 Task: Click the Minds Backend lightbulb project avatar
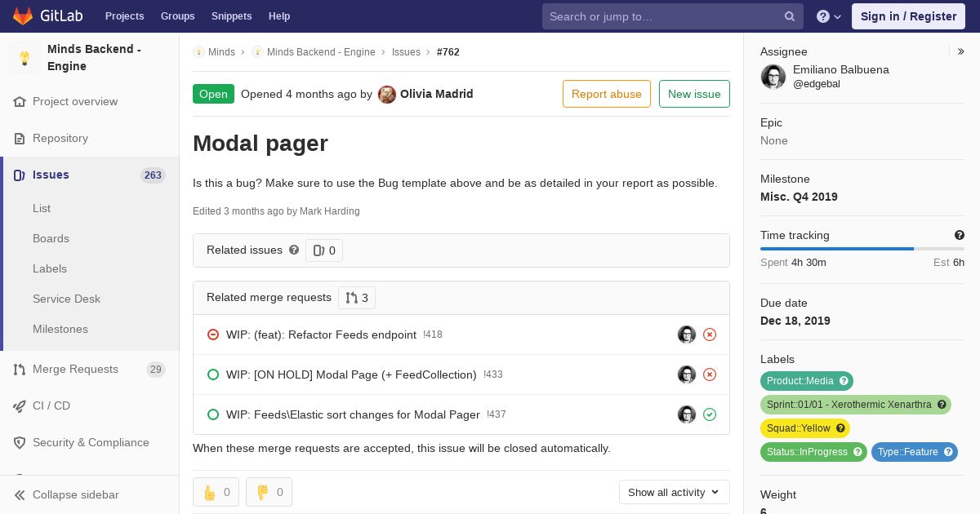pos(24,58)
